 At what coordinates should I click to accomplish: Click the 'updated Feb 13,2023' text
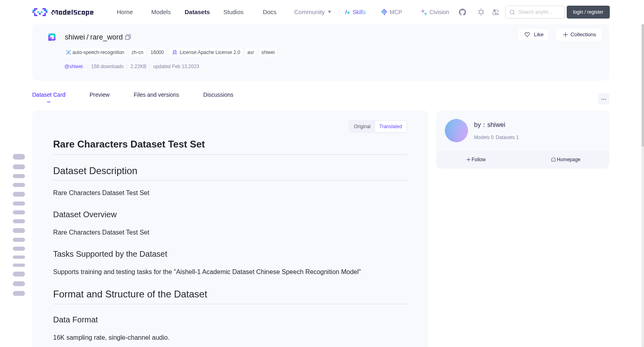pyautogui.click(x=176, y=66)
